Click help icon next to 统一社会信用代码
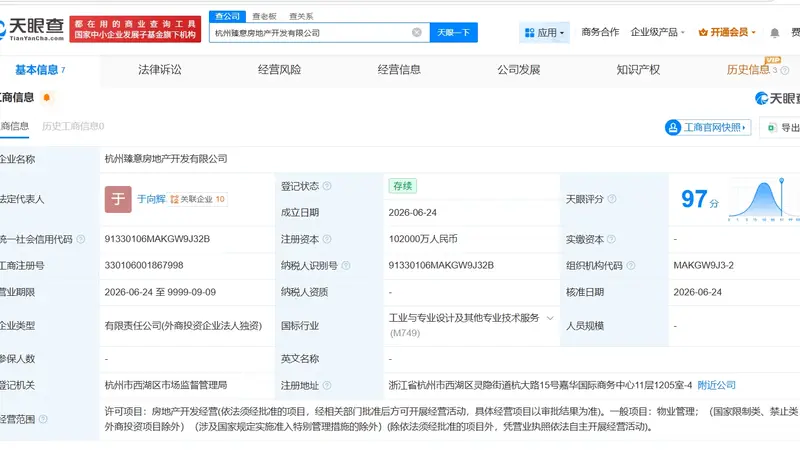This screenshot has height=450, width=800. (x=81, y=239)
